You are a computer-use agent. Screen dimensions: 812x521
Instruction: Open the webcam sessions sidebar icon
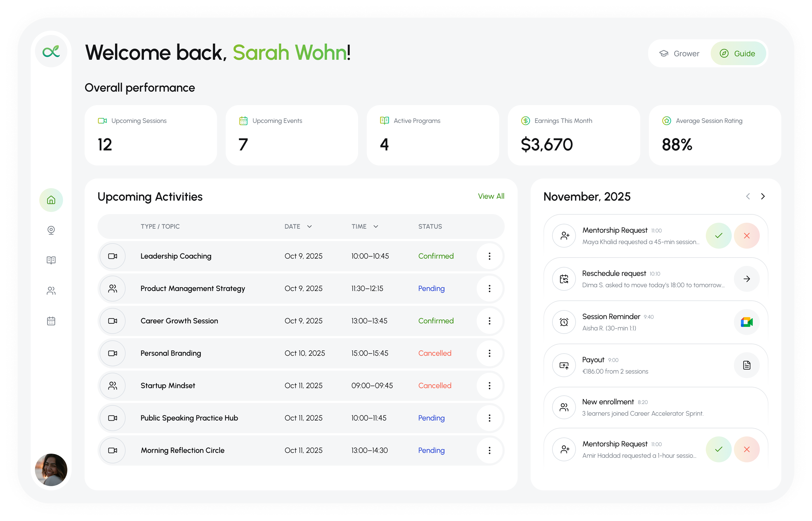[51, 230]
